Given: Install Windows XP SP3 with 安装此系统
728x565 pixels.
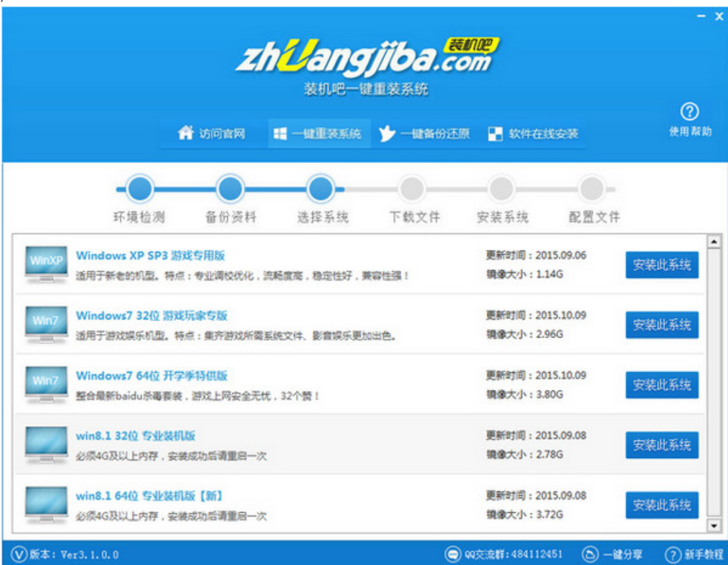Looking at the screenshot, I should click(662, 264).
